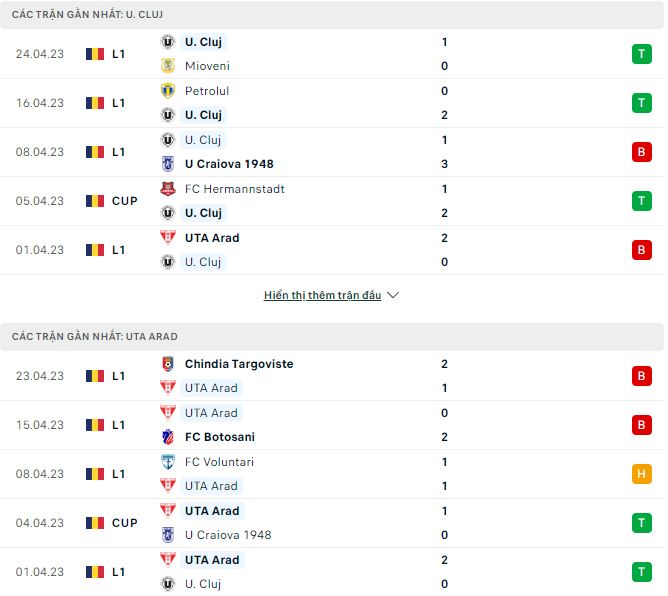Open the 'Các trận gần nhất: UTA Arad' header
Image resolution: width=668 pixels, height=596 pixels.
tap(95, 337)
